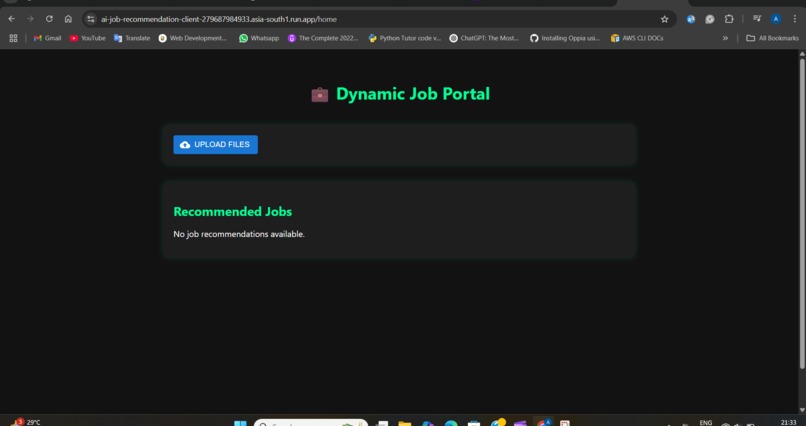Expand hidden bookmarks with double chevron
Image resolution: width=806 pixels, height=426 pixels.
coord(725,38)
